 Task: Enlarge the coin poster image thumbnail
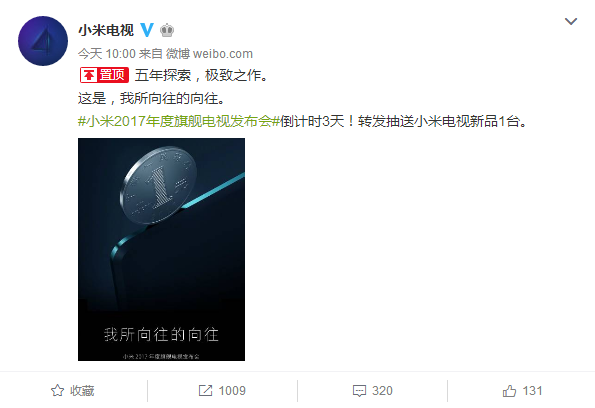[x=161, y=249]
